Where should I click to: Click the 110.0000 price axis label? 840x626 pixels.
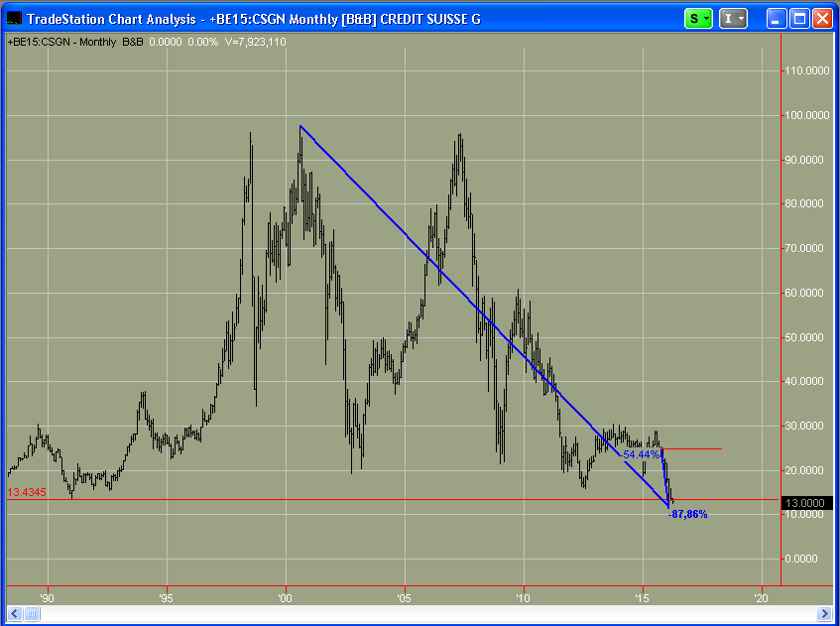tap(807, 70)
